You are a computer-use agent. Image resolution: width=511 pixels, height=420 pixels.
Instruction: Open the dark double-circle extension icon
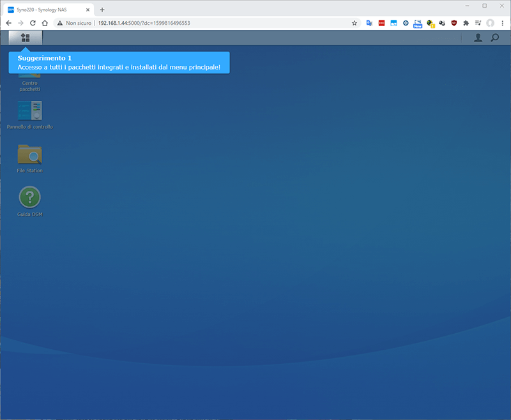point(442,23)
